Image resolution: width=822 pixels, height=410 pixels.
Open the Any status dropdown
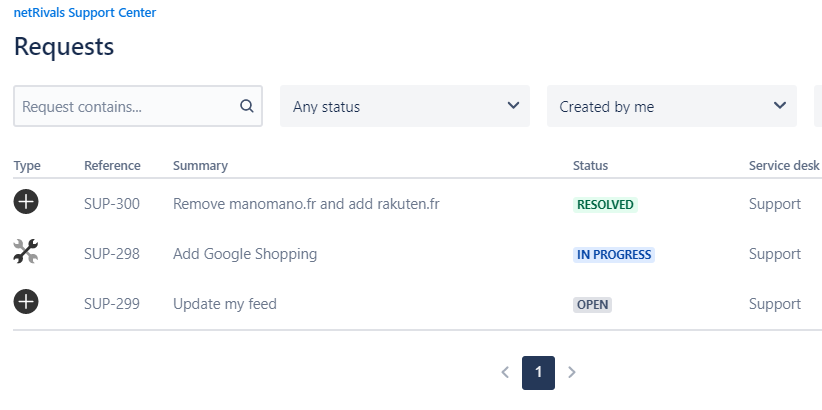click(x=405, y=106)
